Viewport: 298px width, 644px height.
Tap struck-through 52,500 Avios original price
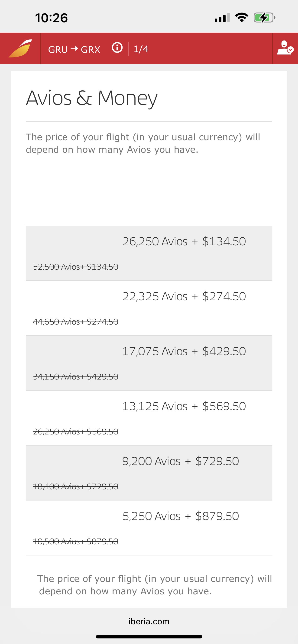click(76, 267)
